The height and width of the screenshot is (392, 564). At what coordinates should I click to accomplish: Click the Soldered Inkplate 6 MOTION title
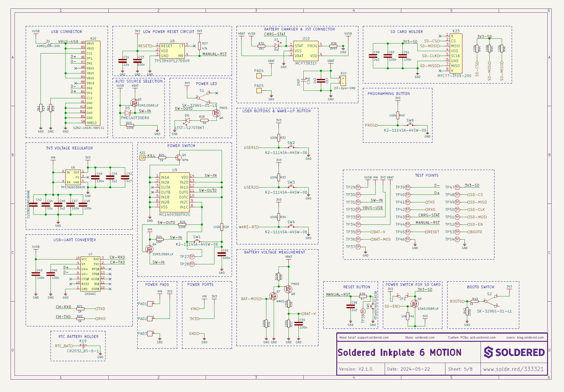pyautogui.click(x=399, y=353)
